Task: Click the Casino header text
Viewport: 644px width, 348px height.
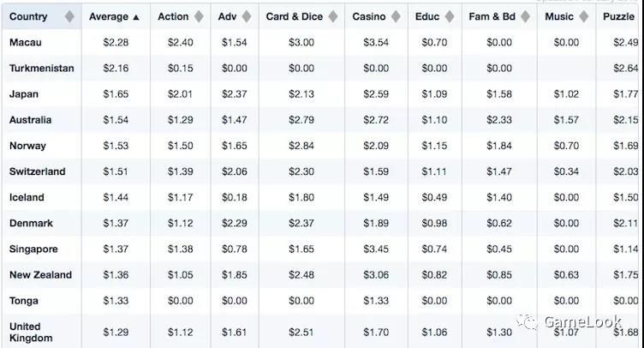Action: tap(369, 16)
